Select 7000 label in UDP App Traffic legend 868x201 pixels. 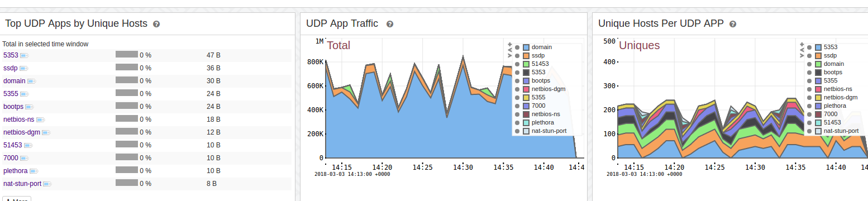(x=538, y=106)
